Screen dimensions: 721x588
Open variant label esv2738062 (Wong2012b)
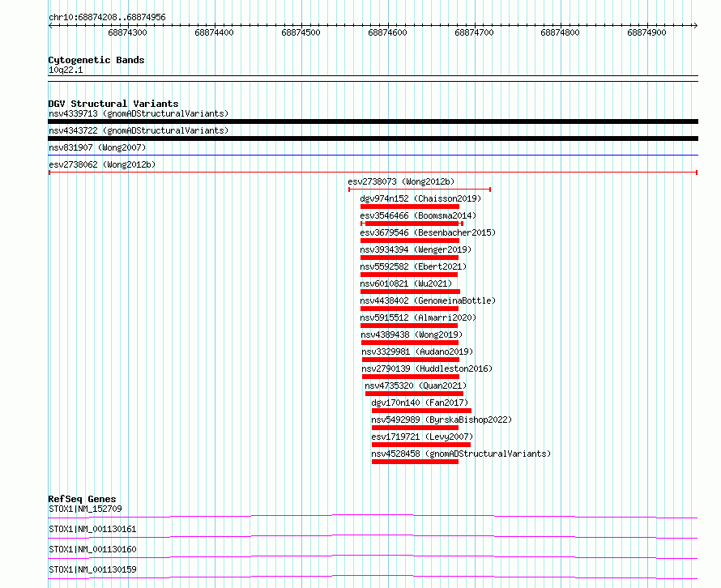[x=102, y=164]
